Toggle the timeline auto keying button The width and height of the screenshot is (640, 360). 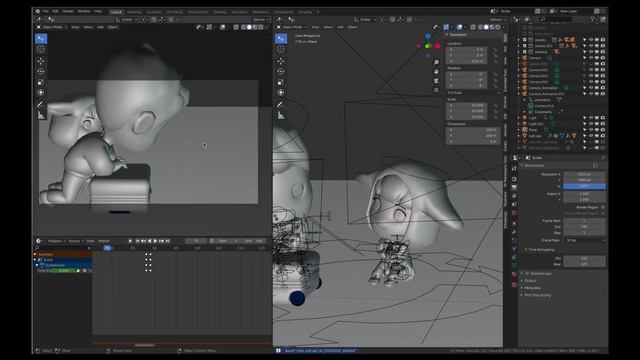130,241
